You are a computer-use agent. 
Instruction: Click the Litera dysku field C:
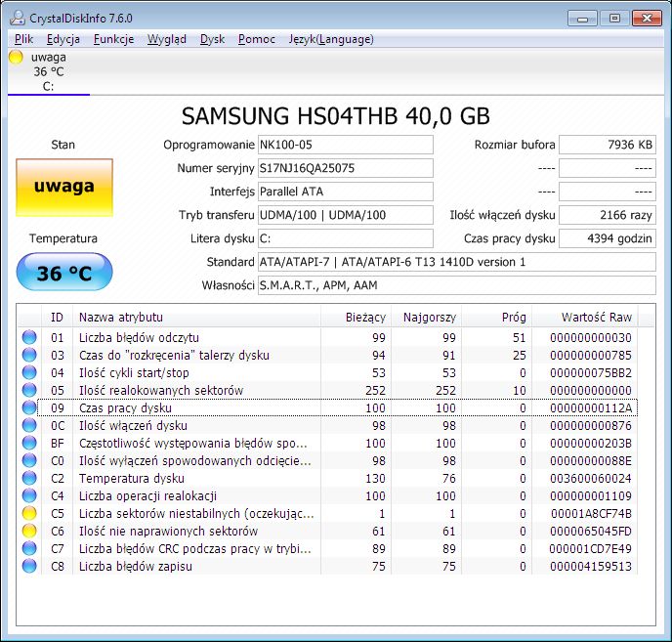346,238
